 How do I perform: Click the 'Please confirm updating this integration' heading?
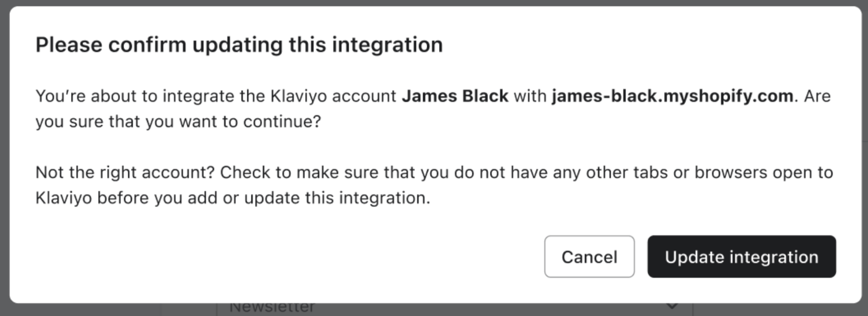pos(239,45)
